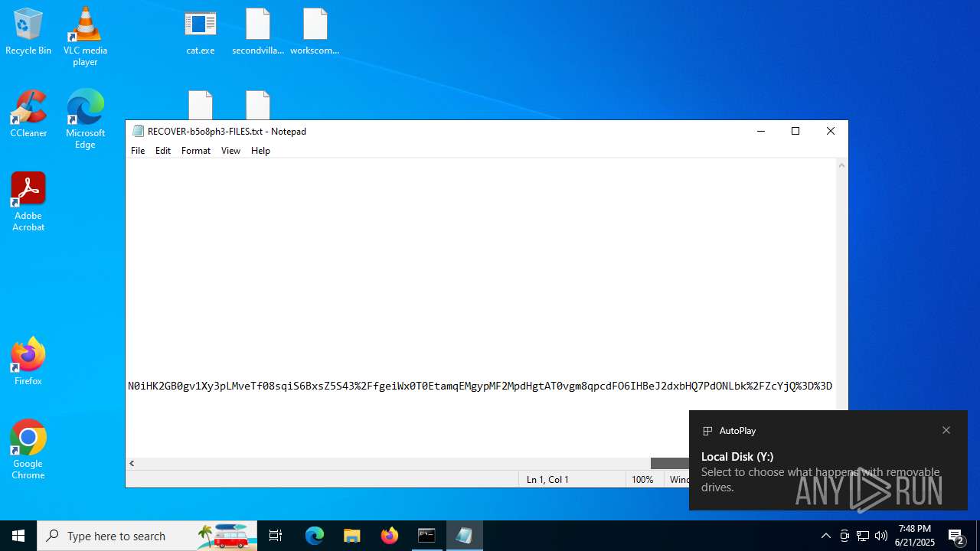980x551 pixels.
Task: Click the Local Disk (Y:) AutoPlay notification
Action: [x=828, y=461]
